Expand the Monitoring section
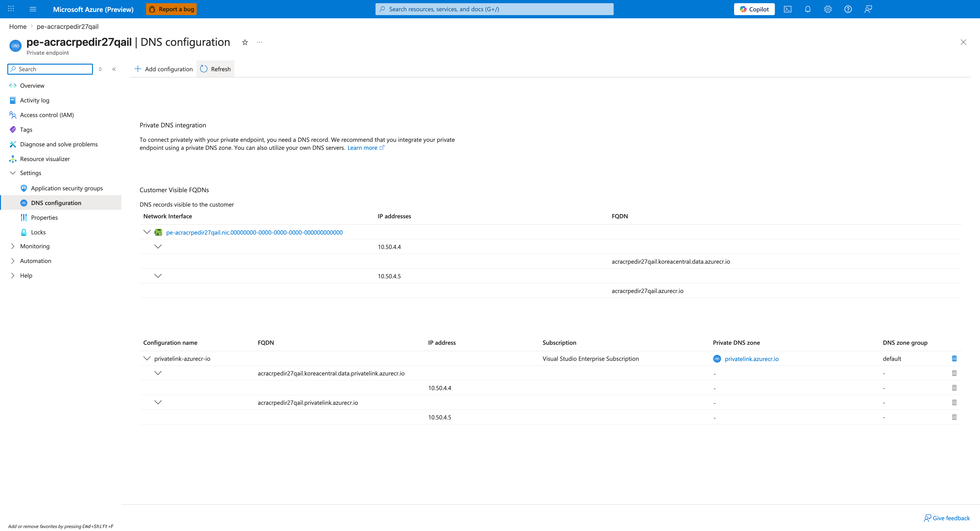The image size is (980, 531). coord(13,246)
